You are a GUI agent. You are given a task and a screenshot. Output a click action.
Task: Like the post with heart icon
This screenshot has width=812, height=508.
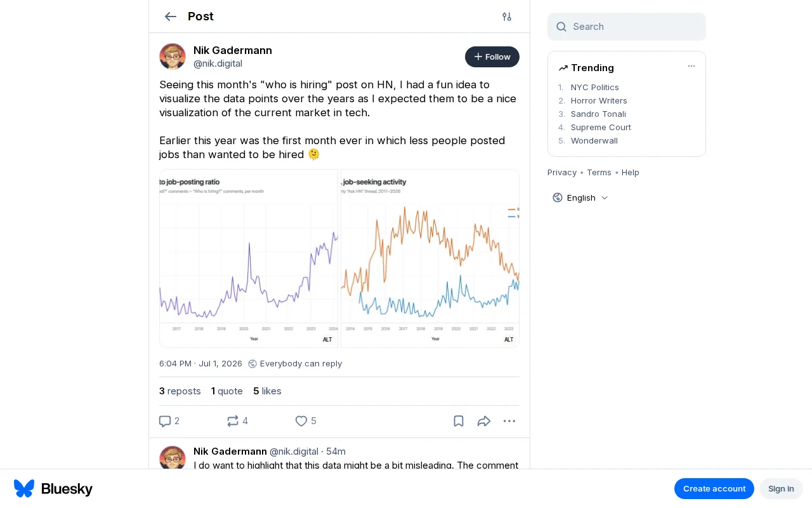(301, 421)
